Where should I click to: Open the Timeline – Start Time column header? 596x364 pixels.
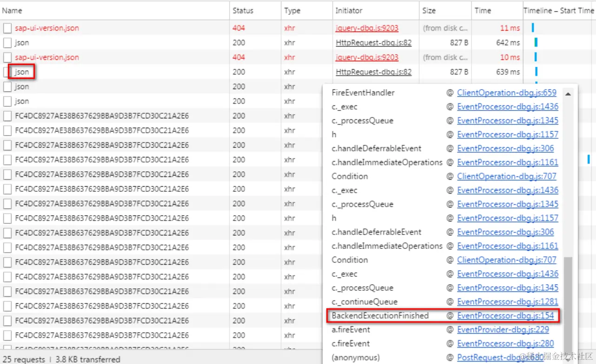point(559,10)
